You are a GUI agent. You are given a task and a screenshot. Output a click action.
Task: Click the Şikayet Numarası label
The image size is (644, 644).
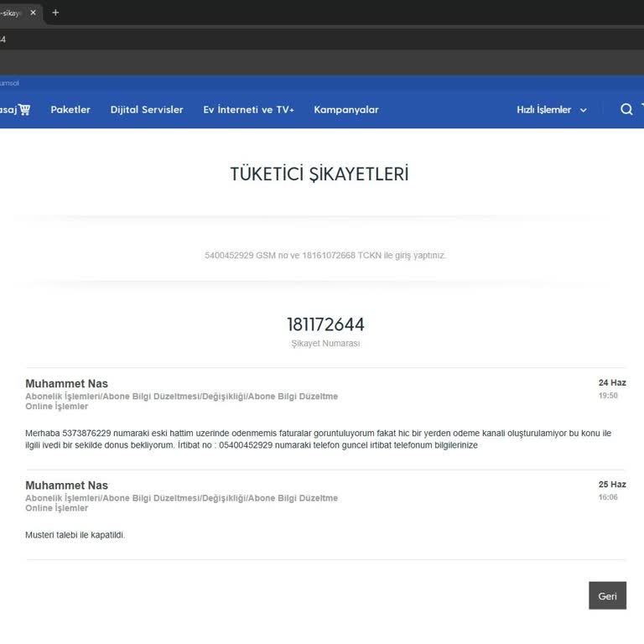point(325,343)
